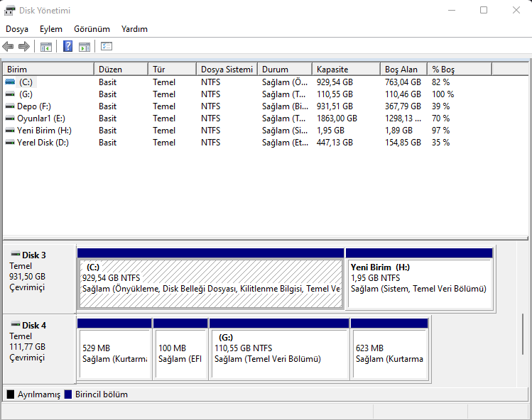Click the 110,46 GB free space cell
Image resolution: width=532 pixels, height=420 pixels.
click(403, 94)
